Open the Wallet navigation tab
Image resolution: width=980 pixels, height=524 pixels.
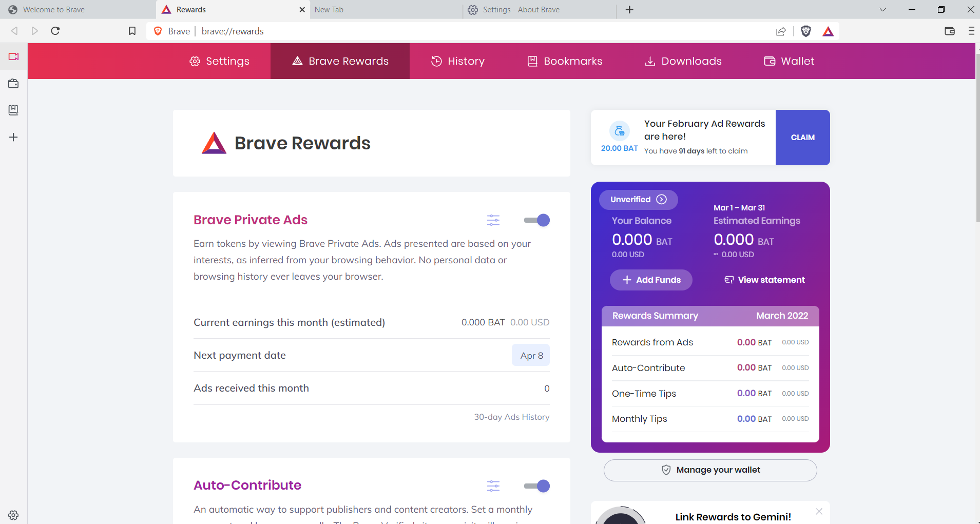(789, 61)
